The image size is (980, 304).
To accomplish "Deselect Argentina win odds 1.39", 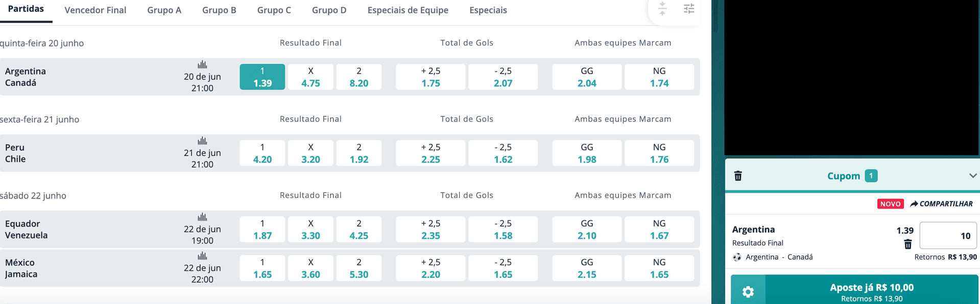I will 262,77.
